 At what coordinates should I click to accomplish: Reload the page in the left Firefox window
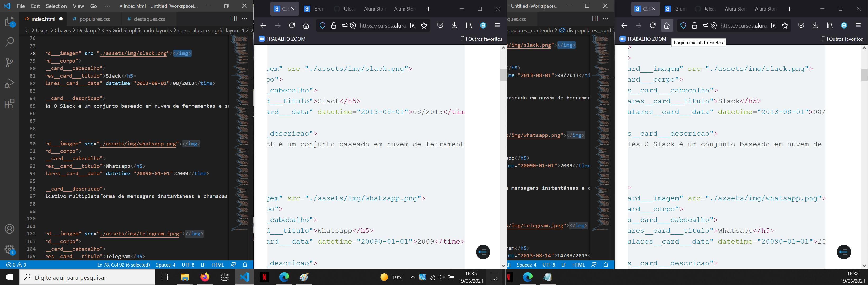coord(292,26)
